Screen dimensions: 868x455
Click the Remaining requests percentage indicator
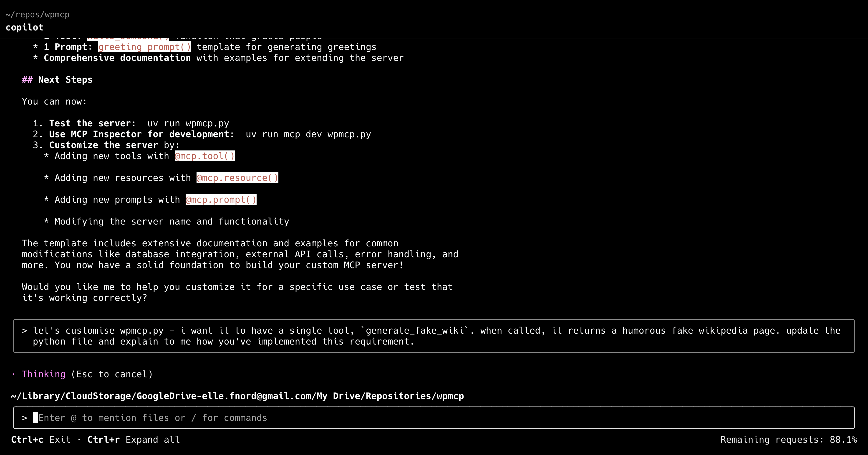pyautogui.click(x=788, y=440)
